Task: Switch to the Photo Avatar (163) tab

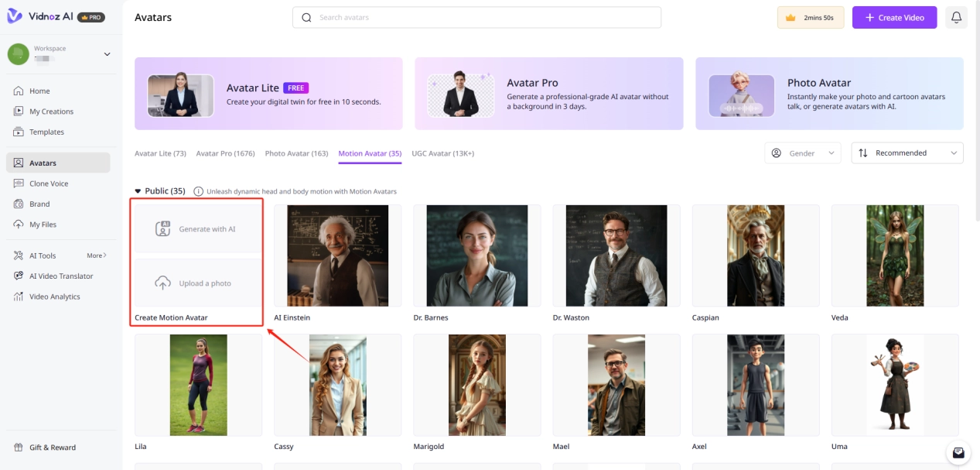Action: pos(296,153)
